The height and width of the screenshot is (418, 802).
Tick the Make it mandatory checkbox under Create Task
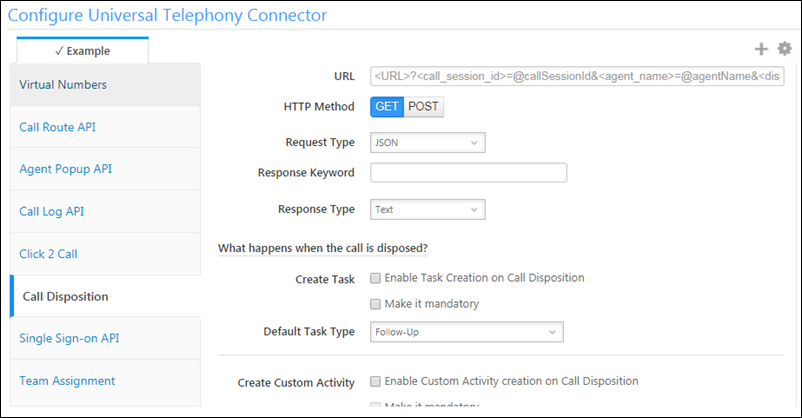click(375, 304)
